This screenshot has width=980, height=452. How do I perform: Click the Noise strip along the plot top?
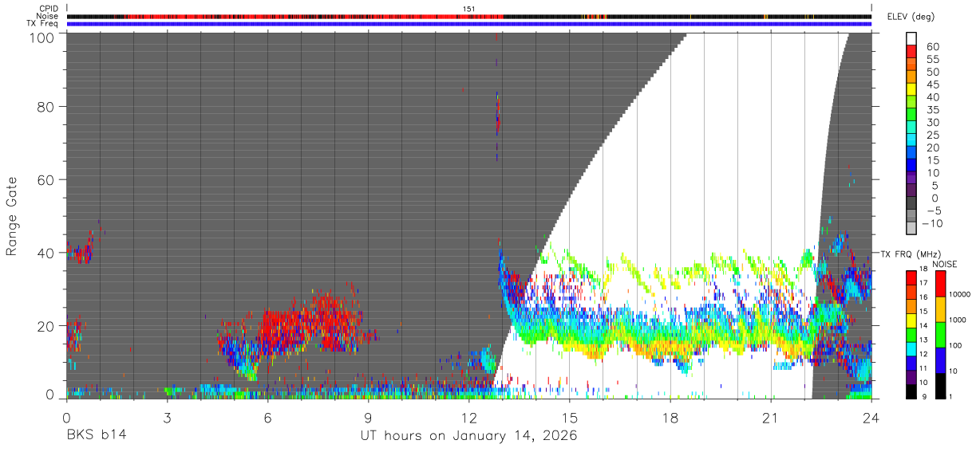(x=469, y=16)
